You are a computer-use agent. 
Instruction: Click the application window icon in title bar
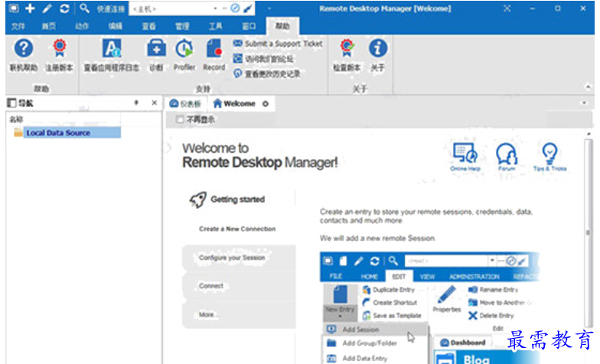[x=14, y=8]
